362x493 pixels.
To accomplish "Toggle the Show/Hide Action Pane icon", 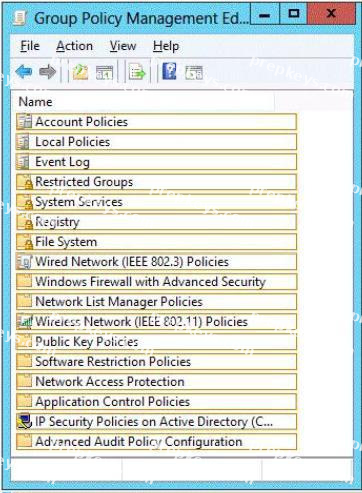I will pyautogui.click(x=194, y=72).
